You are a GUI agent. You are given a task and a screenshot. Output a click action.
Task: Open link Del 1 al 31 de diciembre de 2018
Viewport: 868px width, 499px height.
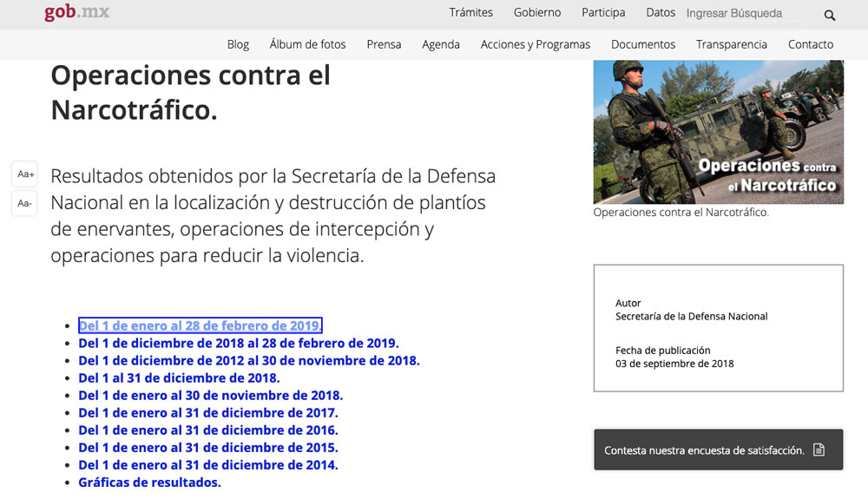click(x=180, y=378)
